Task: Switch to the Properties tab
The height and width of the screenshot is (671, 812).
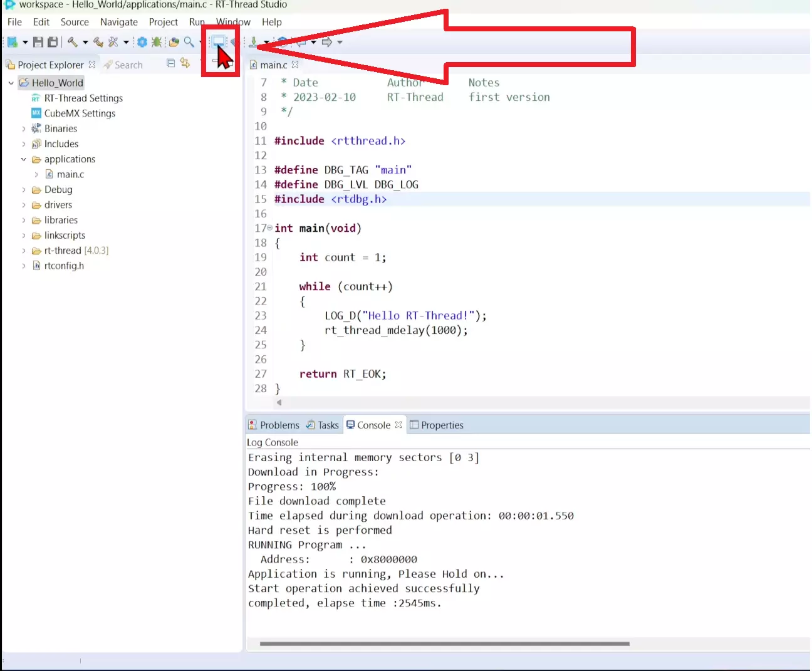Action: [x=437, y=425]
